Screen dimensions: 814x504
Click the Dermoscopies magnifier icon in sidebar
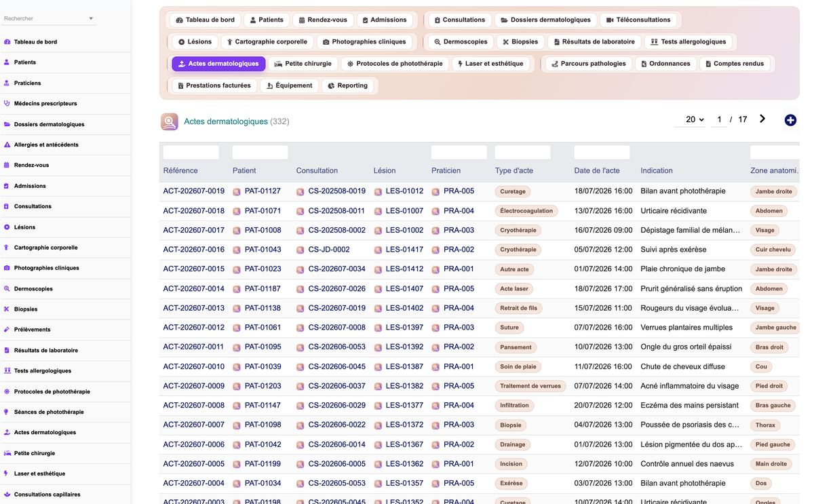pos(7,288)
